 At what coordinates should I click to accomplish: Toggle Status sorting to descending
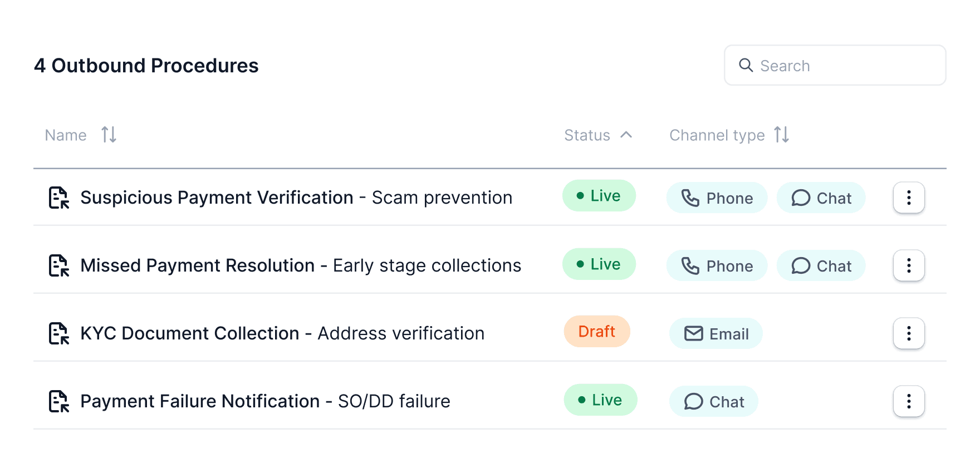point(627,135)
